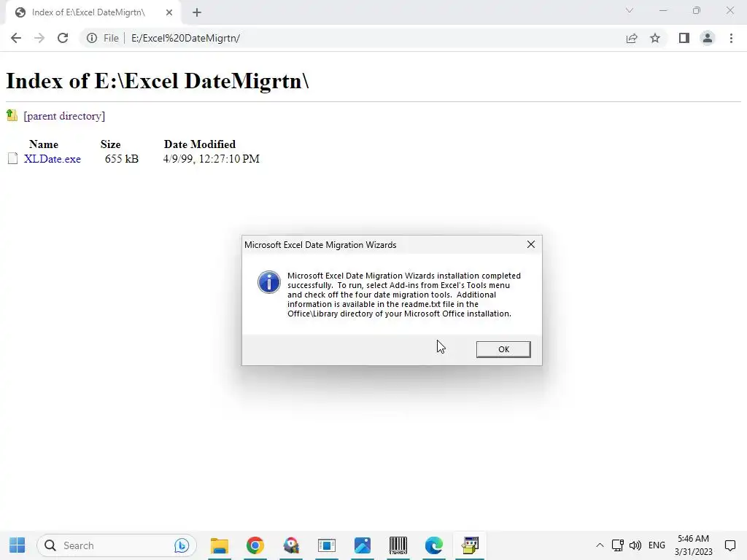Image resolution: width=747 pixels, height=560 pixels.
Task: Change input language from ENG
Action: click(657, 545)
